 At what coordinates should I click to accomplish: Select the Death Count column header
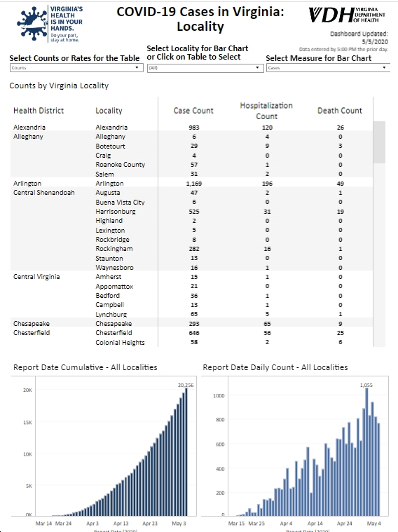(340, 111)
